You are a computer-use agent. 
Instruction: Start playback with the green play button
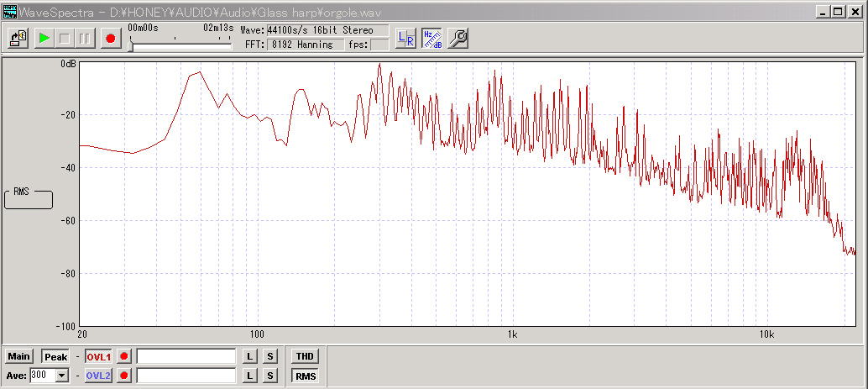click(x=44, y=39)
